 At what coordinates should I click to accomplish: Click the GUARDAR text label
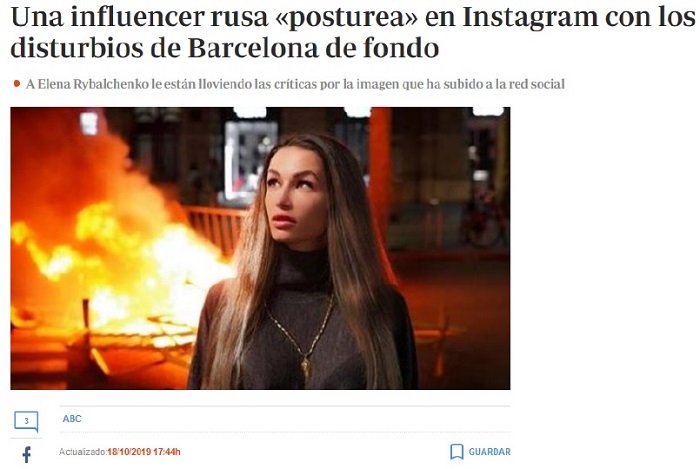[489, 452]
